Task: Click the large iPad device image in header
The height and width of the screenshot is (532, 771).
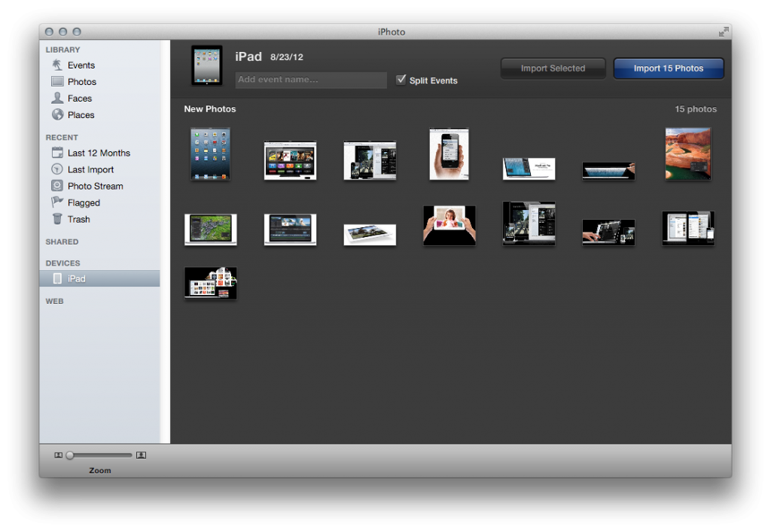Action: click(x=207, y=65)
